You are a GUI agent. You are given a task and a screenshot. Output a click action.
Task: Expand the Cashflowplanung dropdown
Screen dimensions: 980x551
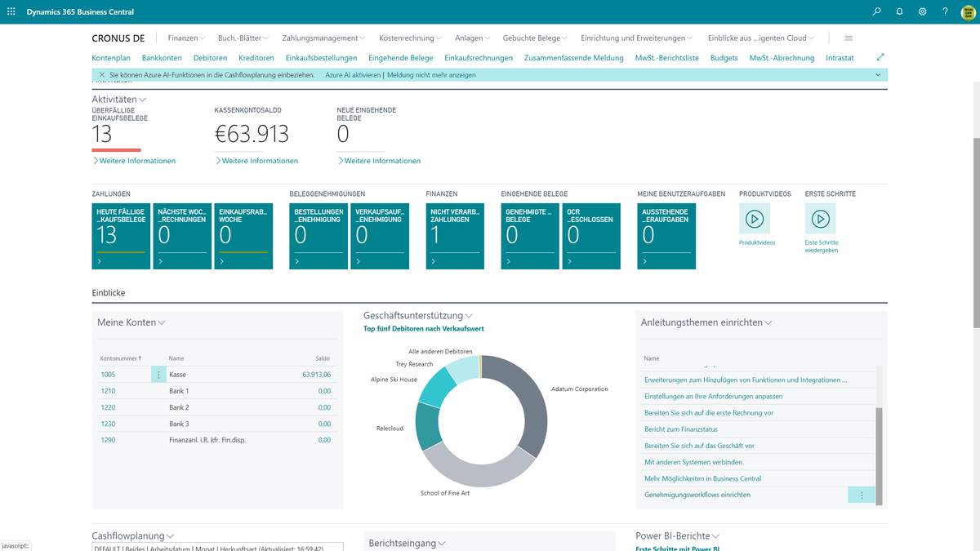[133, 536]
